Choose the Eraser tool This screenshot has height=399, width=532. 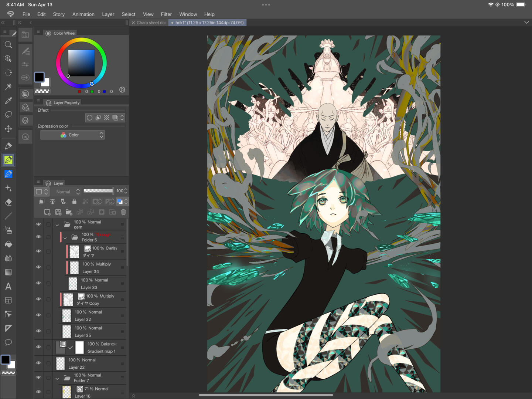tap(8, 202)
